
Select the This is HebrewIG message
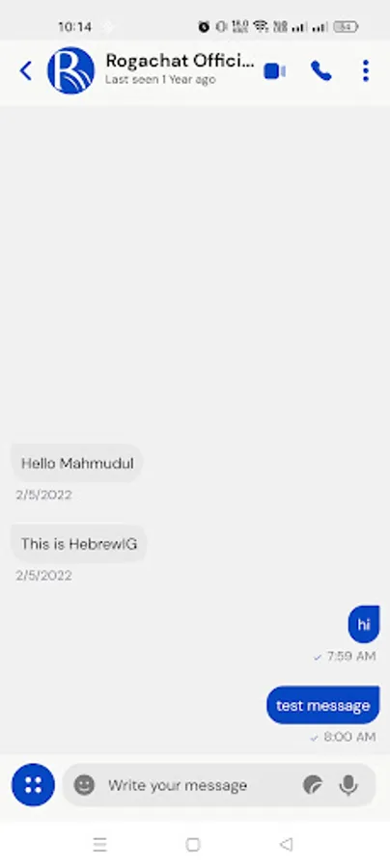point(78,544)
